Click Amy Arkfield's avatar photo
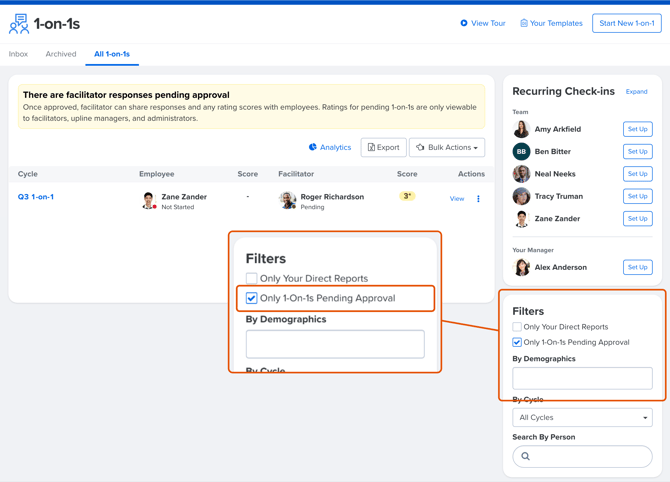This screenshot has width=670, height=482. [x=521, y=129]
